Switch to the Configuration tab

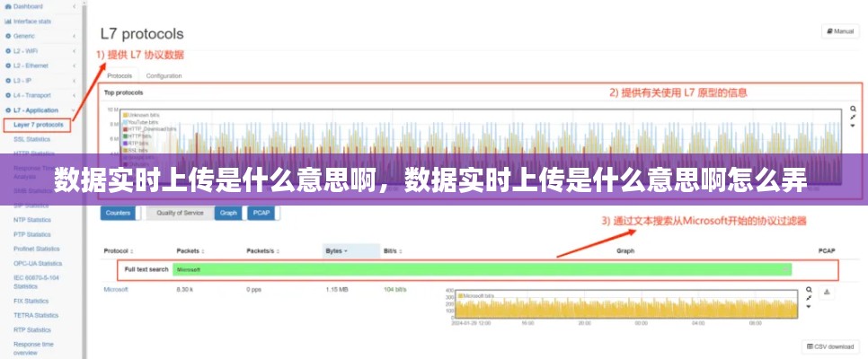(x=164, y=76)
